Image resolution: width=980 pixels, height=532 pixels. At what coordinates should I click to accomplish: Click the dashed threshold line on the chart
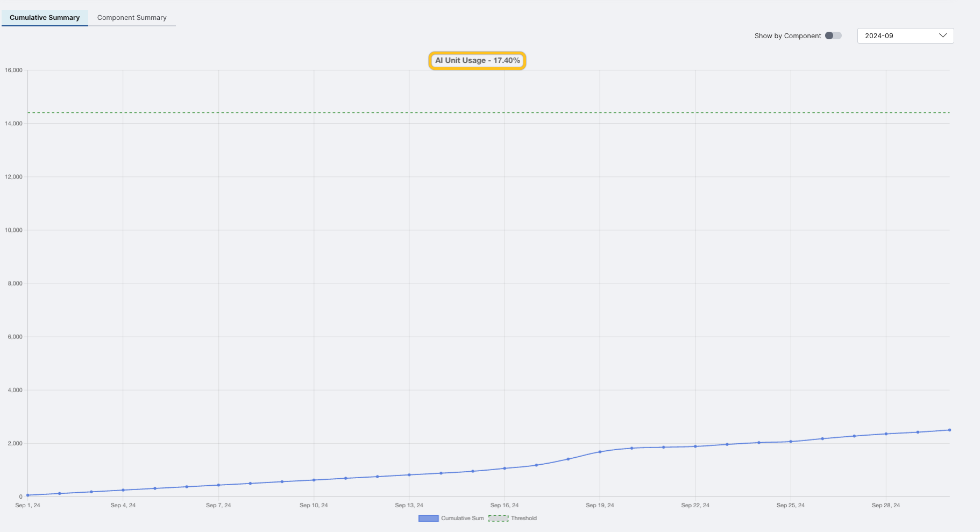coord(484,112)
